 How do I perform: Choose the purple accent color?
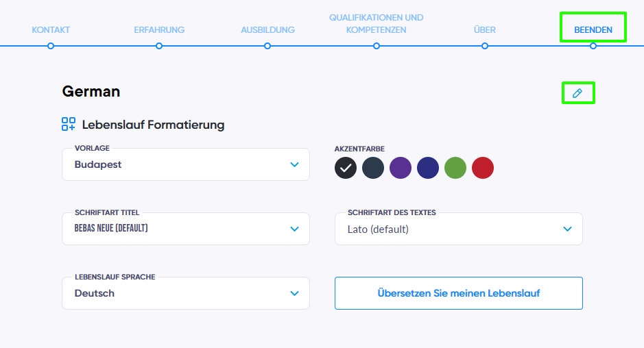[x=401, y=168]
